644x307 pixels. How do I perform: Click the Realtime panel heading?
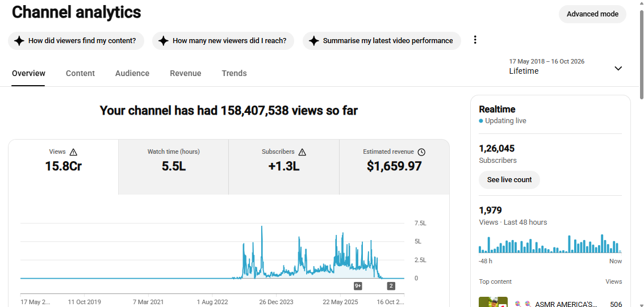[x=497, y=109]
